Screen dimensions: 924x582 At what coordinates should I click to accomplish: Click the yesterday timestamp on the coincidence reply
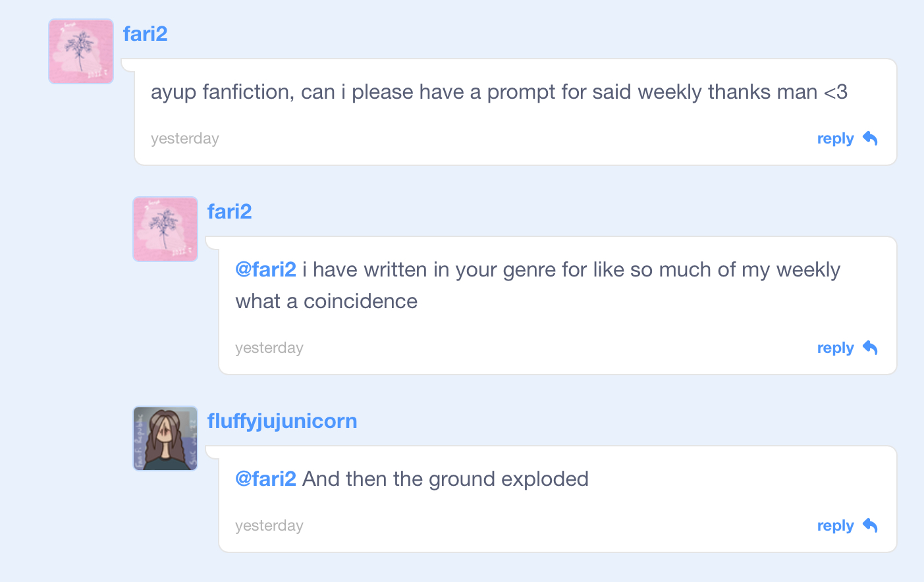pyautogui.click(x=269, y=348)
